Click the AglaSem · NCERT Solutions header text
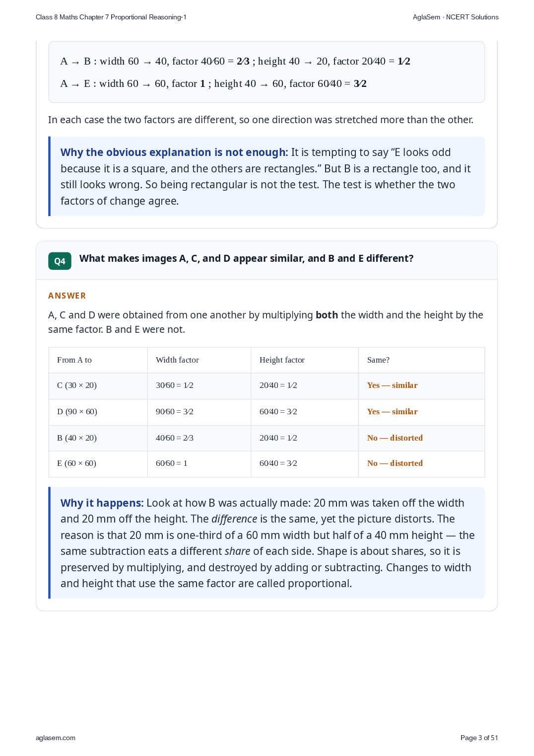The width and height of the screenshot is (534, 756). 455,17
